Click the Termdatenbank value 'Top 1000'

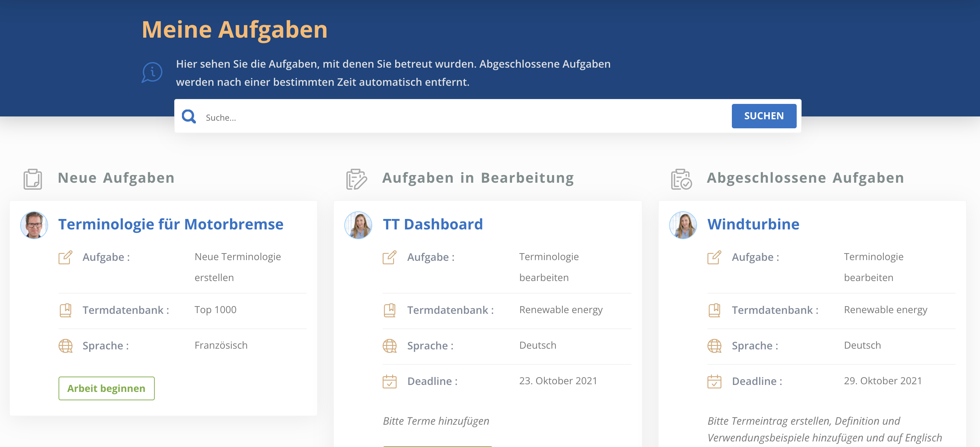point(215,310)
